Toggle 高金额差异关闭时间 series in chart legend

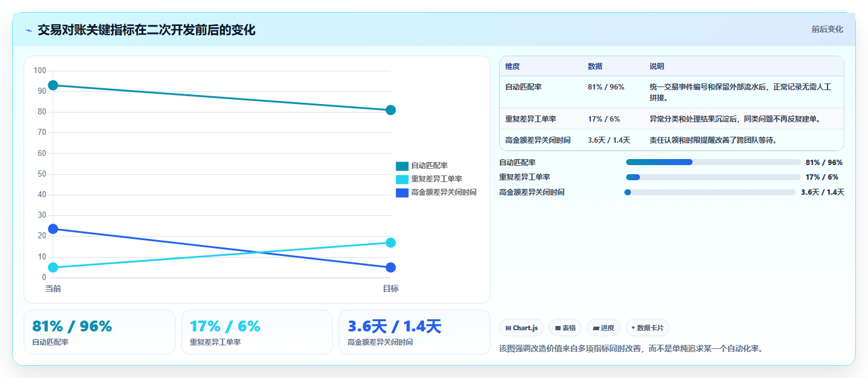coord(436,192)
